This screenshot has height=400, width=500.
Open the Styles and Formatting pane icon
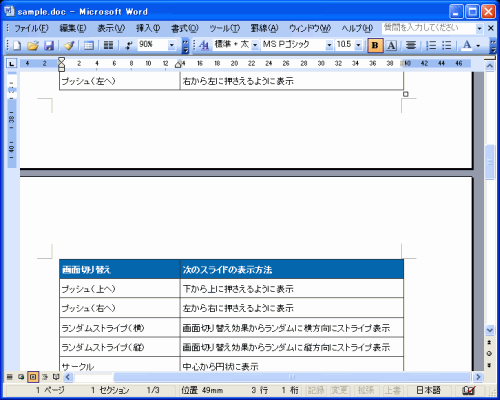[x=204, y=45]
